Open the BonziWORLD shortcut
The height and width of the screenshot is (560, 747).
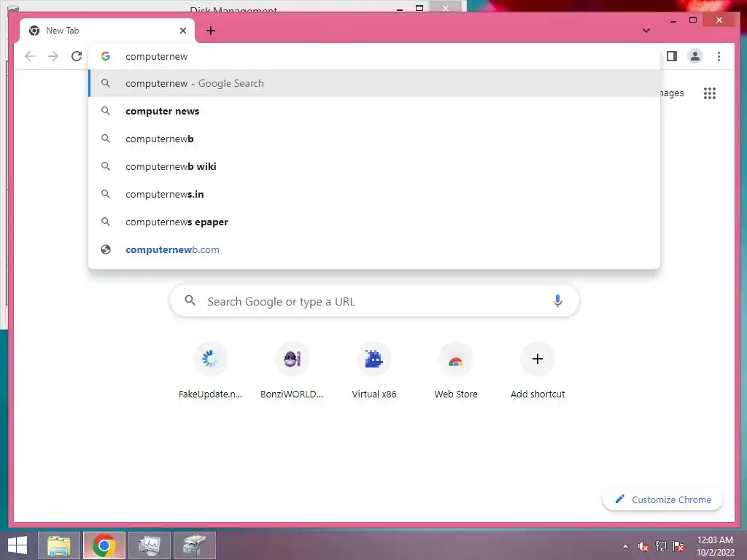(292, 370)
